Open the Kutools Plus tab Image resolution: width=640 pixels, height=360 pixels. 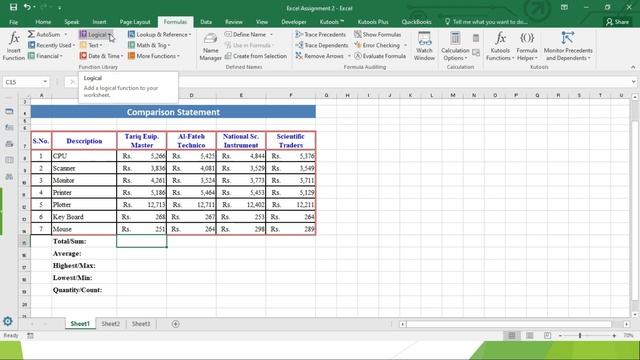pyautogui.click(x=373, y=22)
